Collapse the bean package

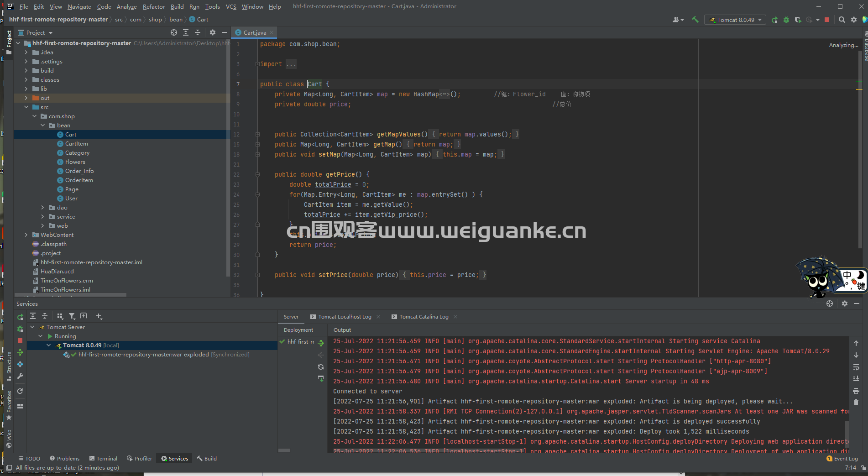pos(42,126)
